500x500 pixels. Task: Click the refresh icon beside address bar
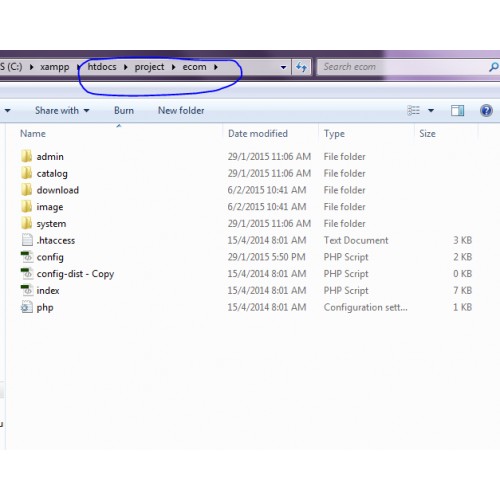click(x=301, y=67)
